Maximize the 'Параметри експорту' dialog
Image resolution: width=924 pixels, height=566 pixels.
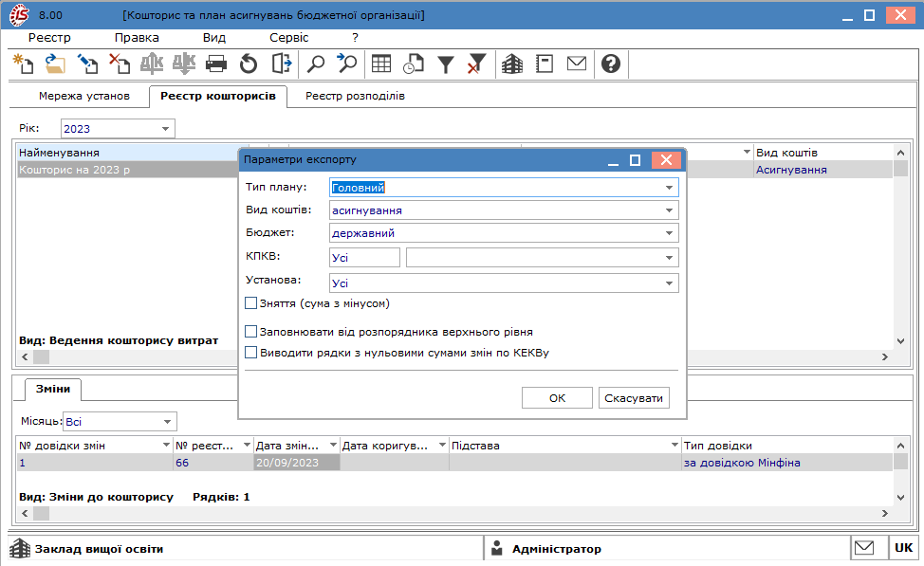pos(635,159)
